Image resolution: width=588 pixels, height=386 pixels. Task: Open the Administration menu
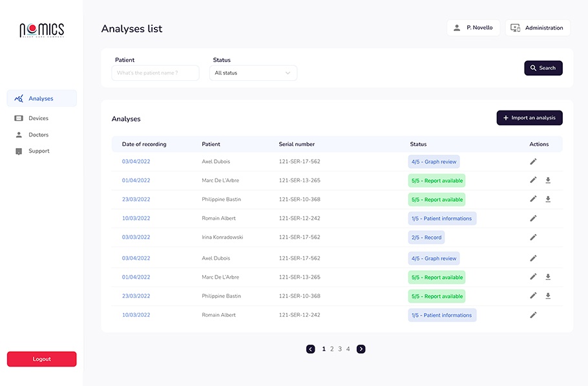[x=537, y=28]
